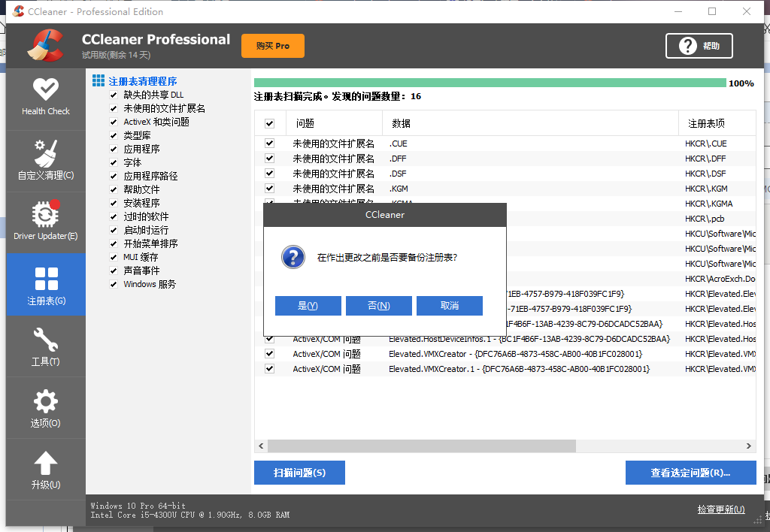Toggle 未使用的文件扩展名 option checkbox
The height and width of the screenshot is (532, 770).
click(x=114, y=108)
